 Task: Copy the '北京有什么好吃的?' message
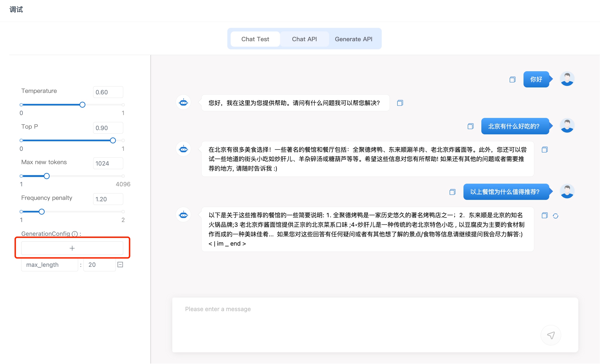click(x=470, y=126)
